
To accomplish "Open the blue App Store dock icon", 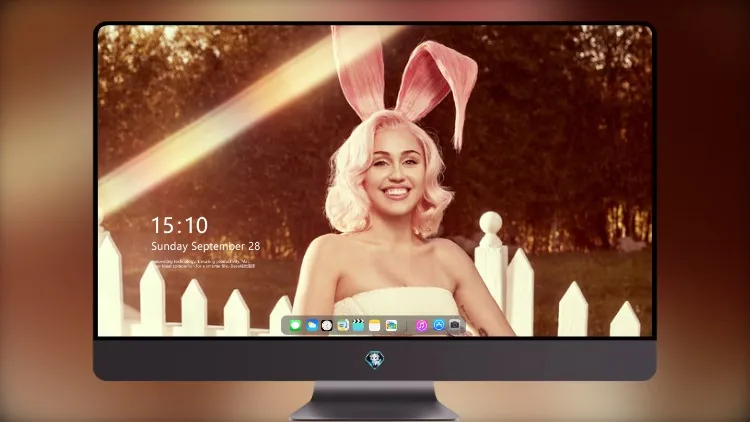I will (x=439, y=325).
